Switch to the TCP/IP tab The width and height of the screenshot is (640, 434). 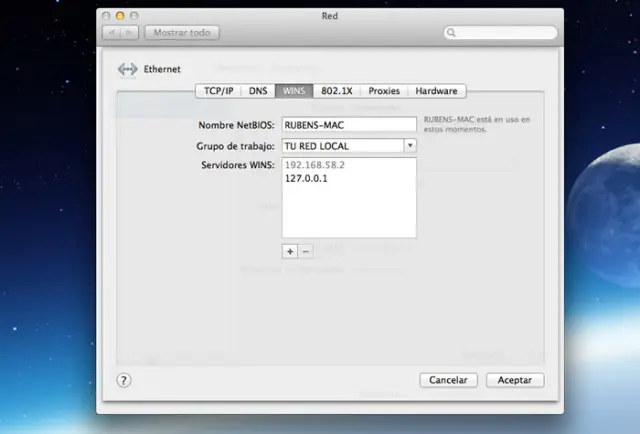click(x=219, y=91)
